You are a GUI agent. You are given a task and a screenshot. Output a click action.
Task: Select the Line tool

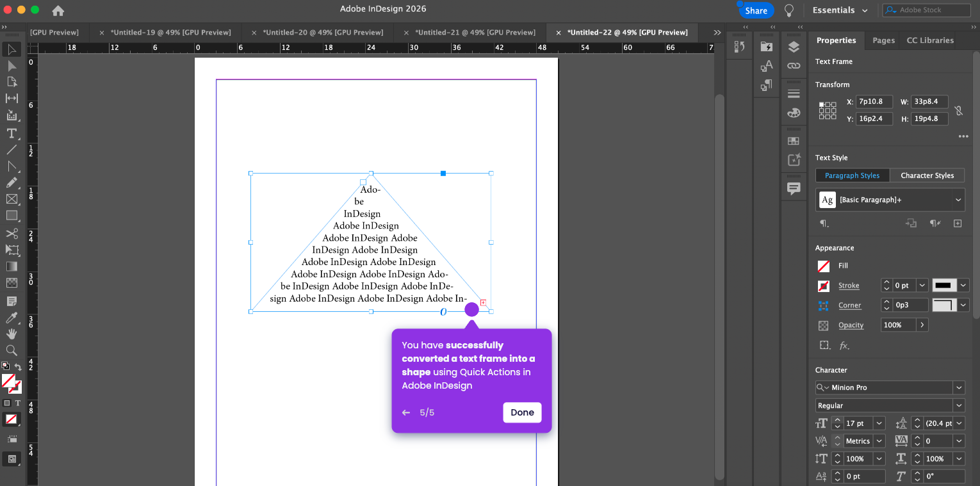tap(12, 150)
